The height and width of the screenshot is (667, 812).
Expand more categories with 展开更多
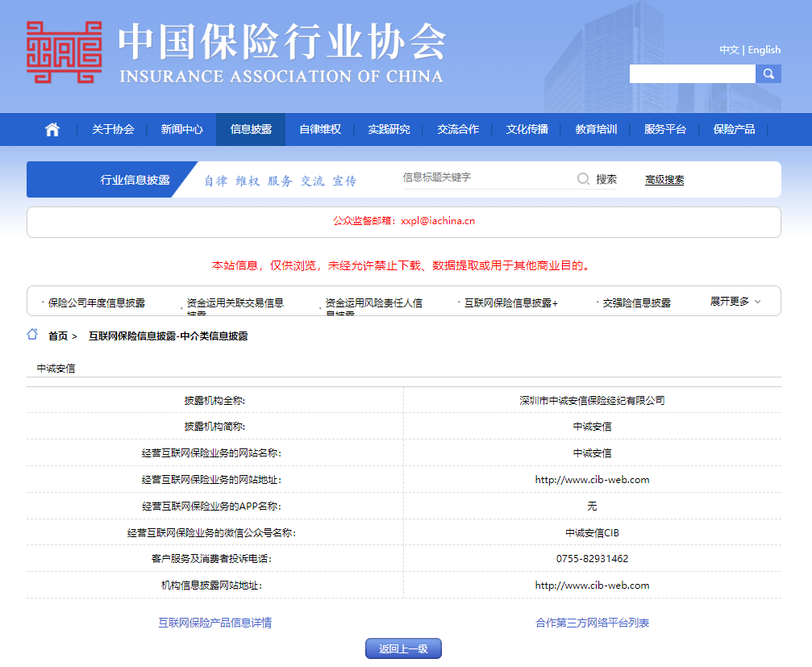(x=735, y=302)
